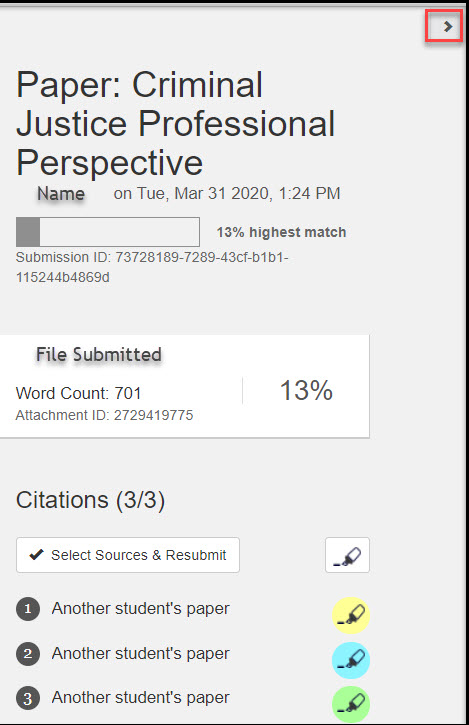Click the Citations (3/3) heading
This screenshot has height=725, width=469.
(x=91, y=500)
